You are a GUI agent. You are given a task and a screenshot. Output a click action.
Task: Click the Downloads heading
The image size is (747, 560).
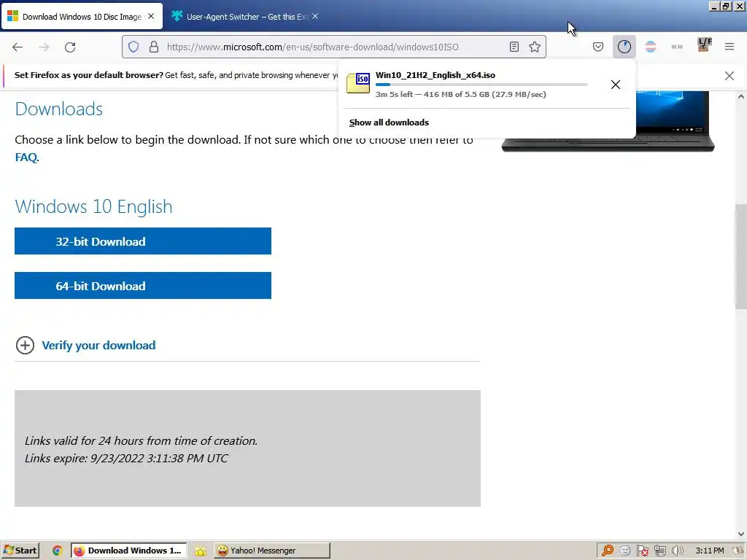click(x=58, y=109)
